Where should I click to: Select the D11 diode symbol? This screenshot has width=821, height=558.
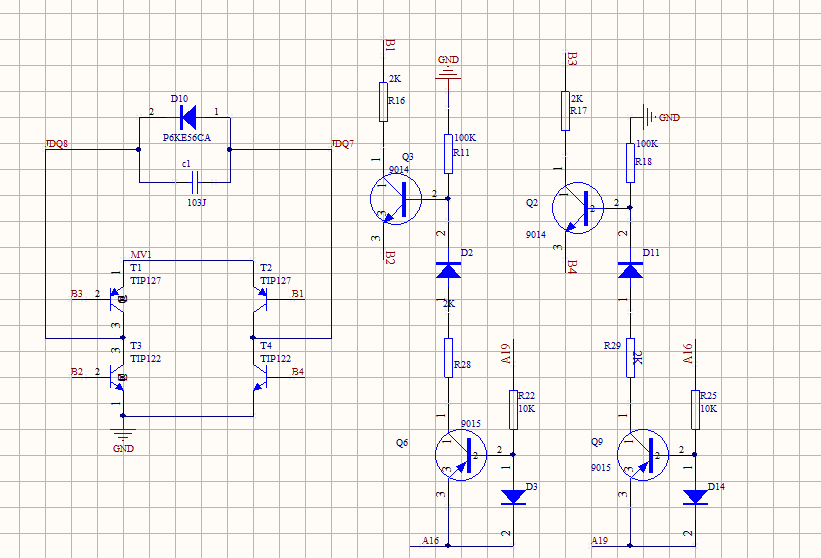(x=630, y=270)
